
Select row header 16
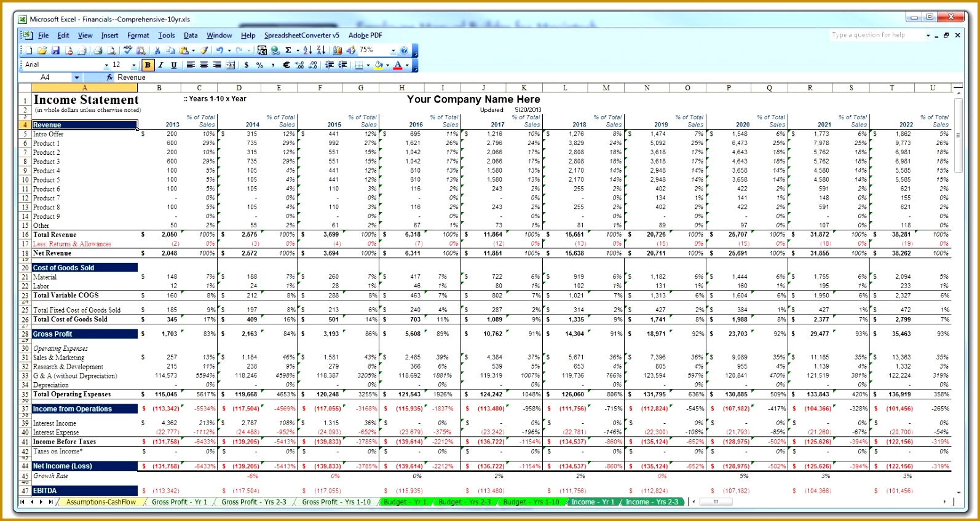pyautogui.click(x=25, y=235)
